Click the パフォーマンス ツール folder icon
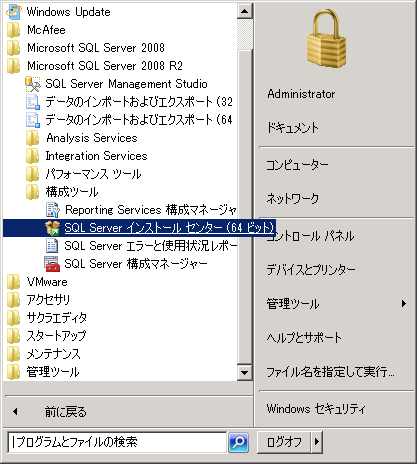Screen dimensions: 417x464 coord(33,174)
